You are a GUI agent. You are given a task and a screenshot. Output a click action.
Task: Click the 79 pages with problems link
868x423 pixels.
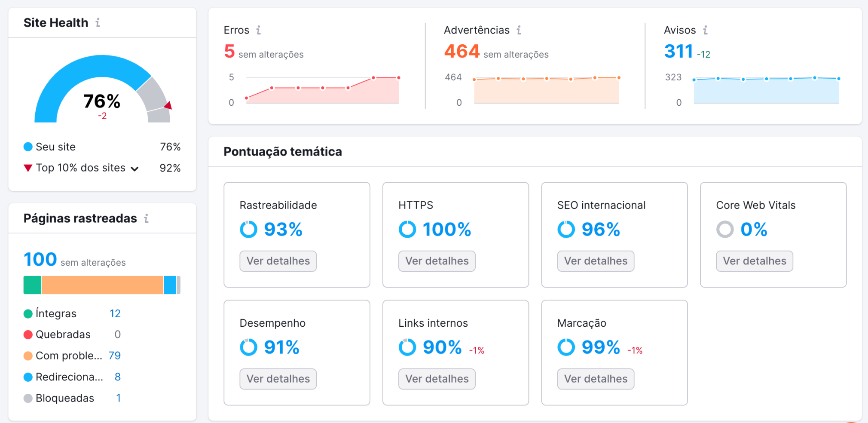[x=114, y=356]
